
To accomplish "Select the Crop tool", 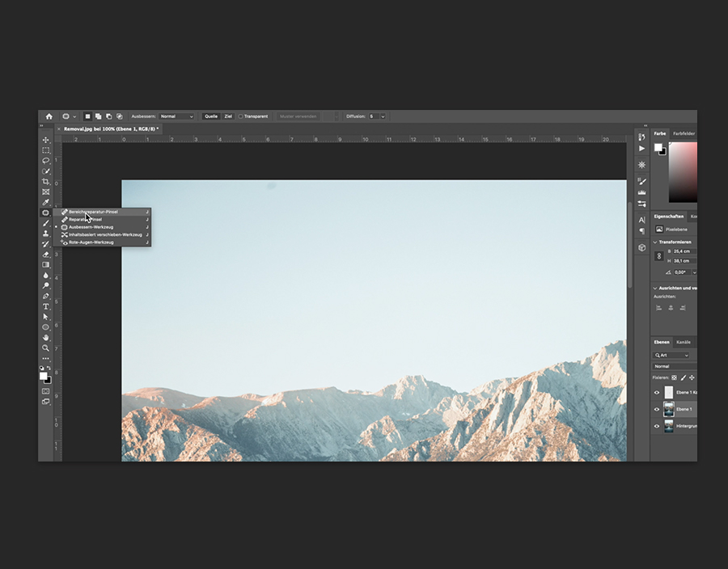I will tap(45, 181).
